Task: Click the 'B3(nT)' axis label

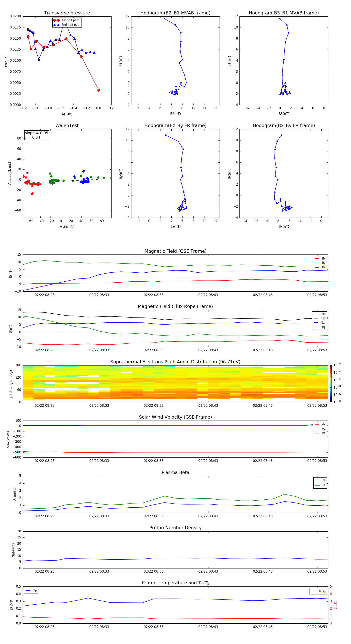Action: [284, 114]
